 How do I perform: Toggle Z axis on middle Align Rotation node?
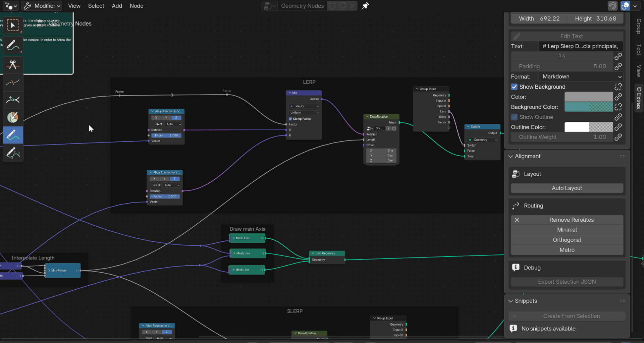174,179
